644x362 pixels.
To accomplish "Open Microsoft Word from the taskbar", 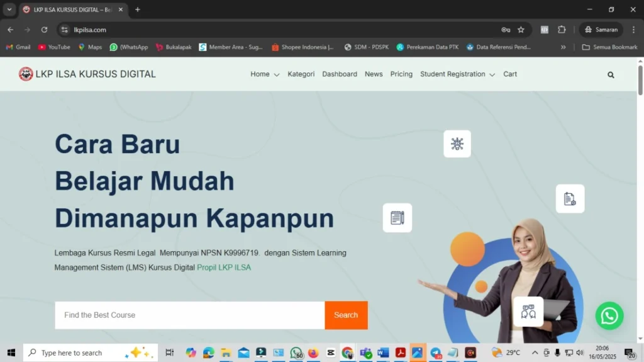I will click(383, 353).
